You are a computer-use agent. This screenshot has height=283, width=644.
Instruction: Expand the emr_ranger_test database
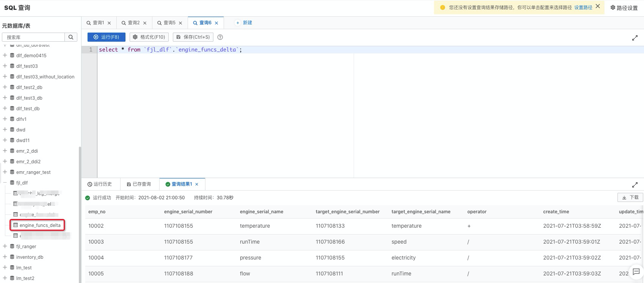(5, 172)
